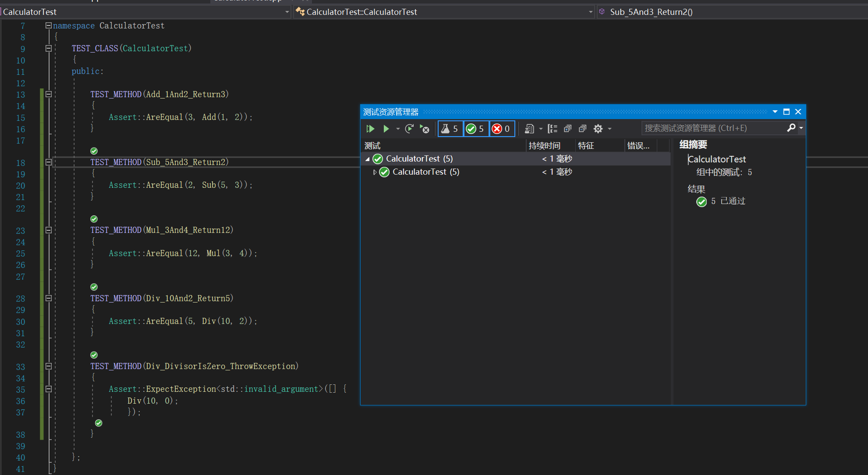Screen dimensions: 868x475
Task: Click the Group By hierarchy icon
Action: 553,129
